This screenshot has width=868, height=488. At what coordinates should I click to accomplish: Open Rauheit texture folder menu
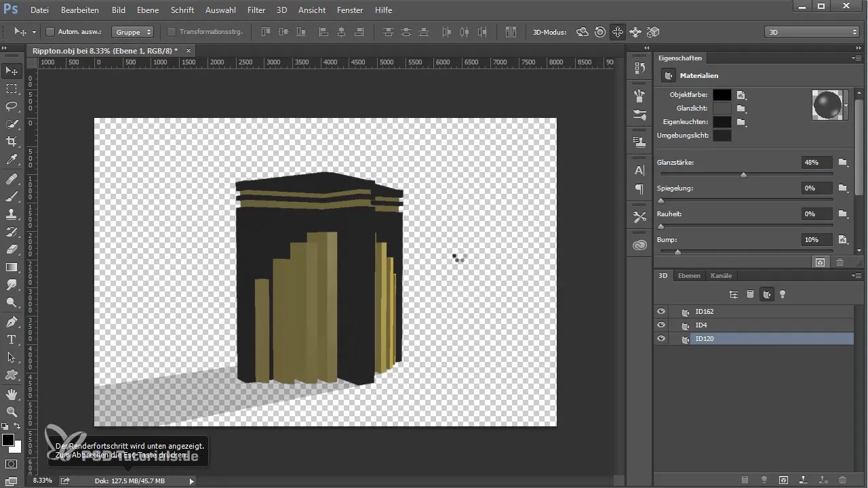coord(843,214)
